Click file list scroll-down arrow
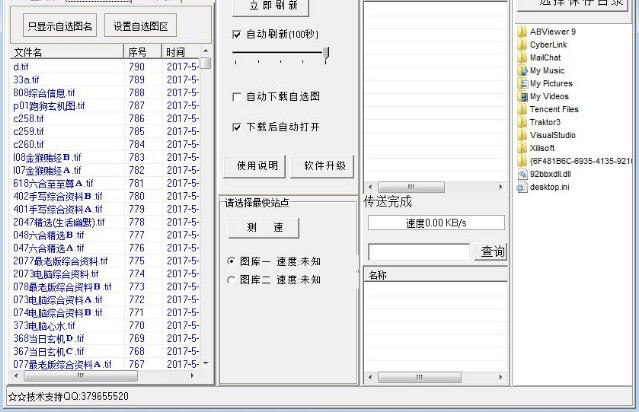This screenshot has width=639, height=412. 206,364
